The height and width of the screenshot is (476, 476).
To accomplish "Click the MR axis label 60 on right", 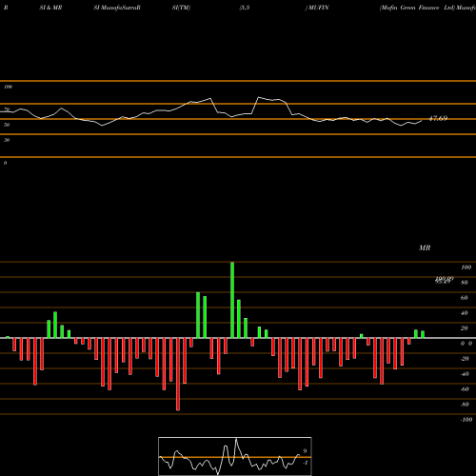I will [464, 298].
